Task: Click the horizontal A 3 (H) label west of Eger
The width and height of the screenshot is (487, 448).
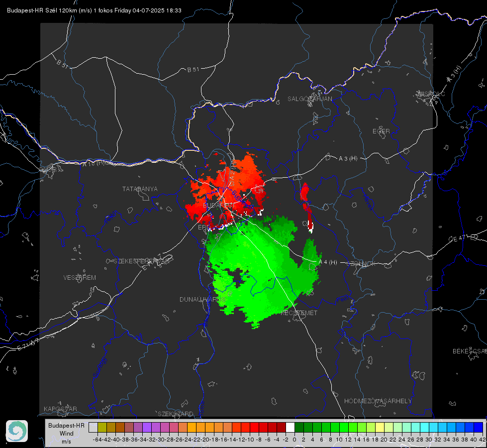Action: pyautogui.click(x=348, y=159)
